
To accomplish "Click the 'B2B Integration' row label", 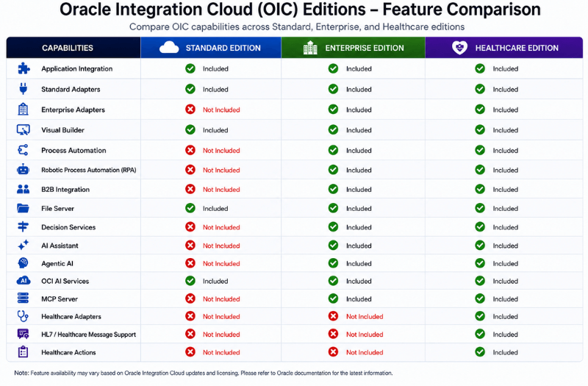I will (x=65, y=190).
